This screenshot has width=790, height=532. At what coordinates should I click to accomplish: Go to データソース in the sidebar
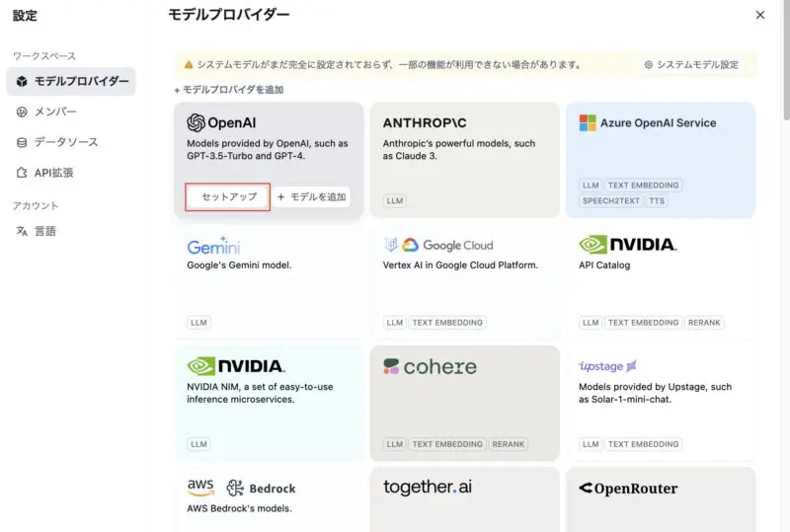(x=65, y=142)
